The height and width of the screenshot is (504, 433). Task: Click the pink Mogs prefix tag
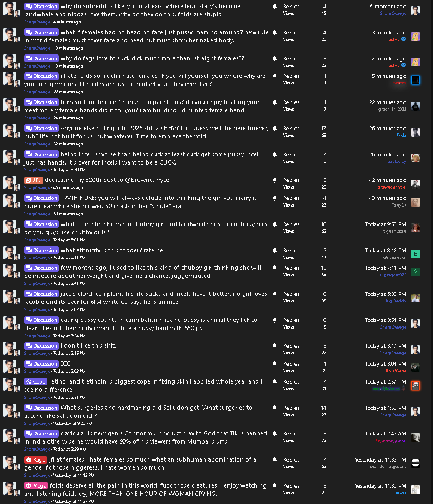(x=36, y=485)
